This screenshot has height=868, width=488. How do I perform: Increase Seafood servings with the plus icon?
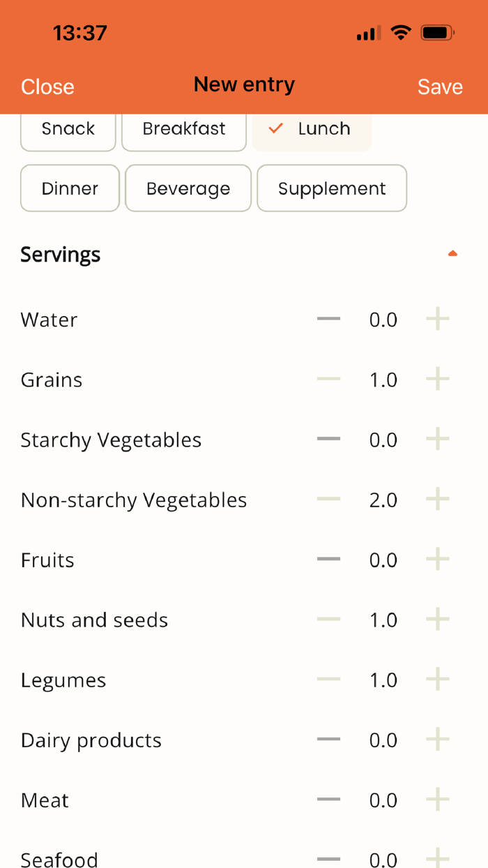coord(438,858)
